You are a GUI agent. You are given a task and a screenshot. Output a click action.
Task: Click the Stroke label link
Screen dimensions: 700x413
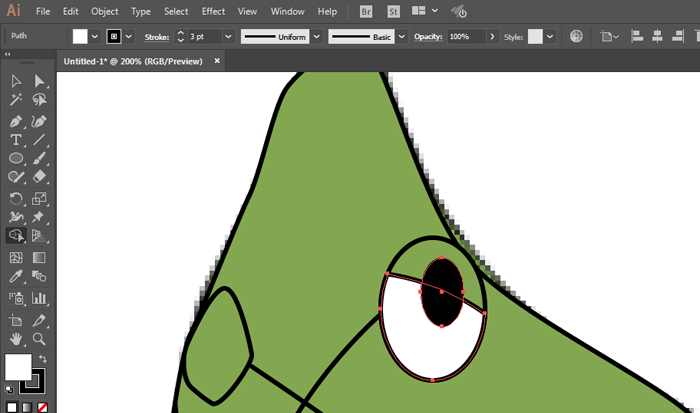tap(157, 36)
